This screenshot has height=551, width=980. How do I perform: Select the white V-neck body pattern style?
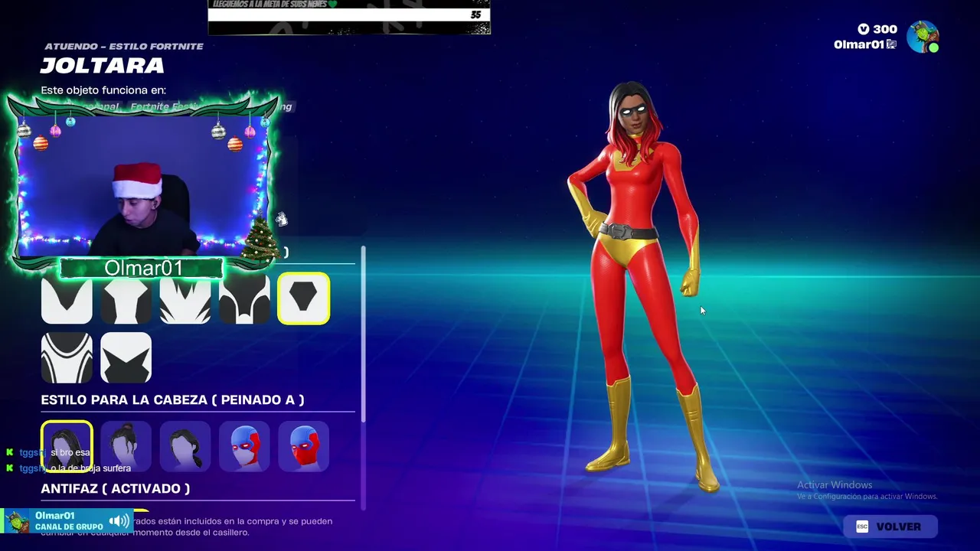tap(67, 299)
